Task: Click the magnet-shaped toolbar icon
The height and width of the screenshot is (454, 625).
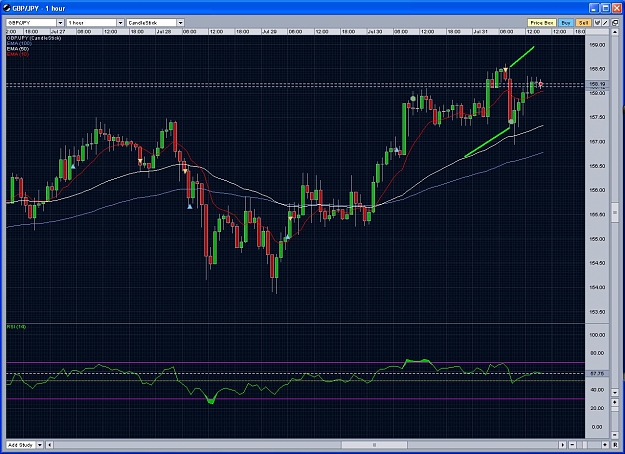Action: [597, 23]
